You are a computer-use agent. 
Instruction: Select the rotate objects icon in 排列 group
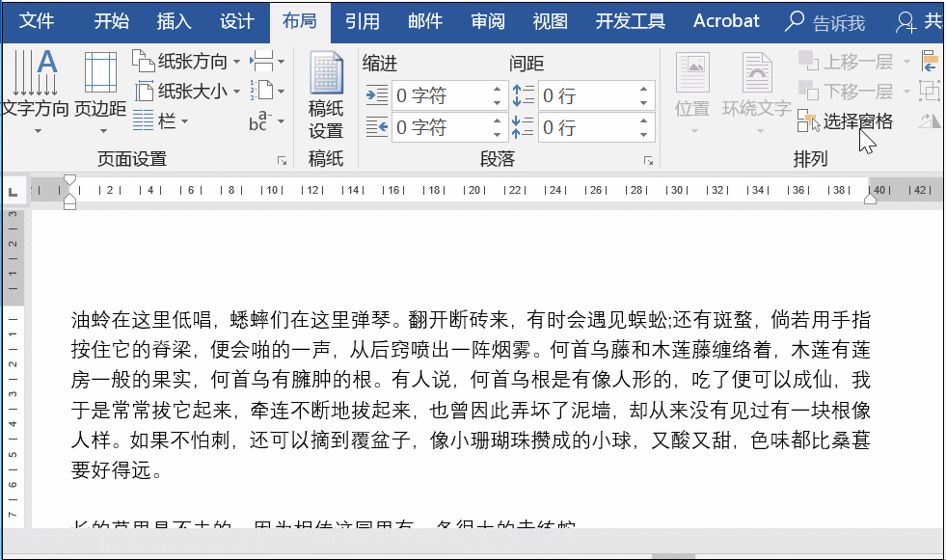[x=932, y=120]
